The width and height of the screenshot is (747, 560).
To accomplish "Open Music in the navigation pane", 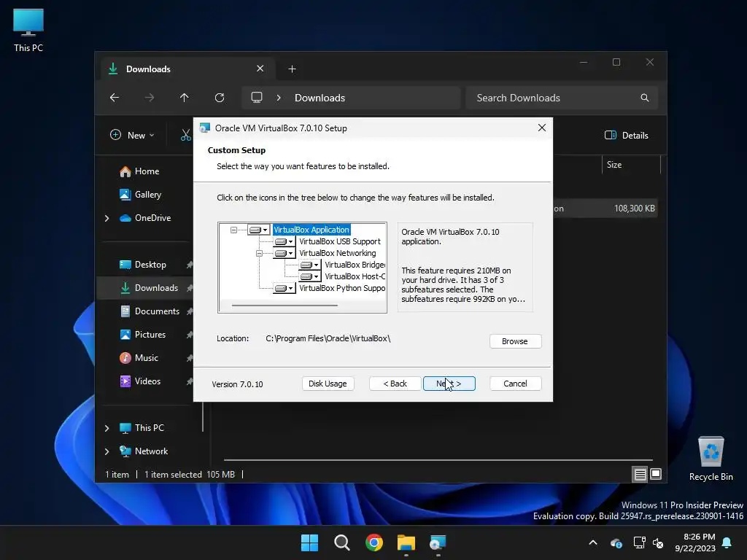I will [x=146, y=358].
